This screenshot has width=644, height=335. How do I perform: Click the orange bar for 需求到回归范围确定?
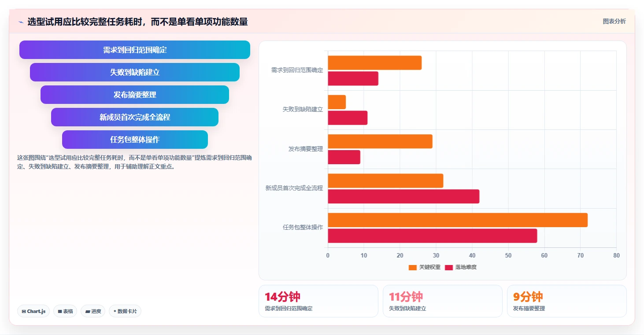375,63
